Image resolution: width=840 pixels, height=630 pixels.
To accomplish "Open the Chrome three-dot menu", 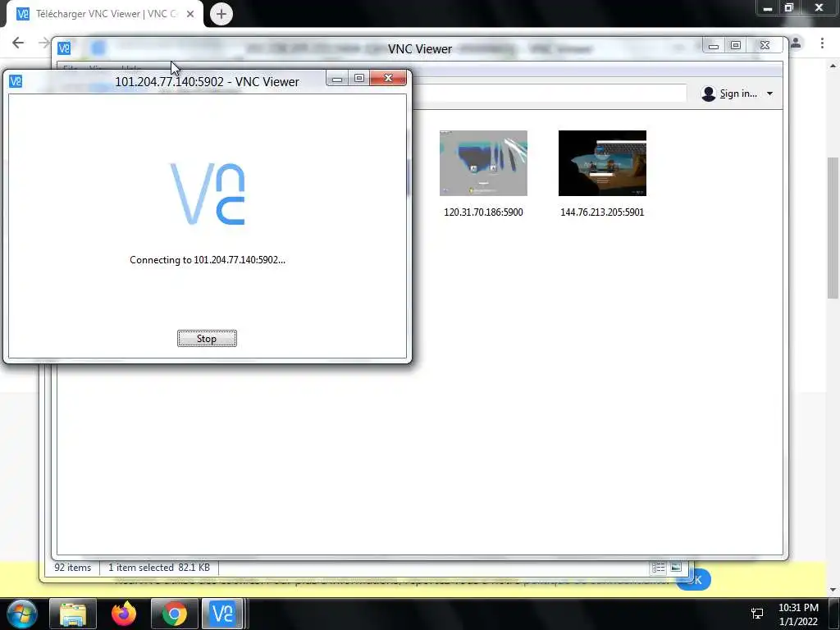I will [822, 43].
